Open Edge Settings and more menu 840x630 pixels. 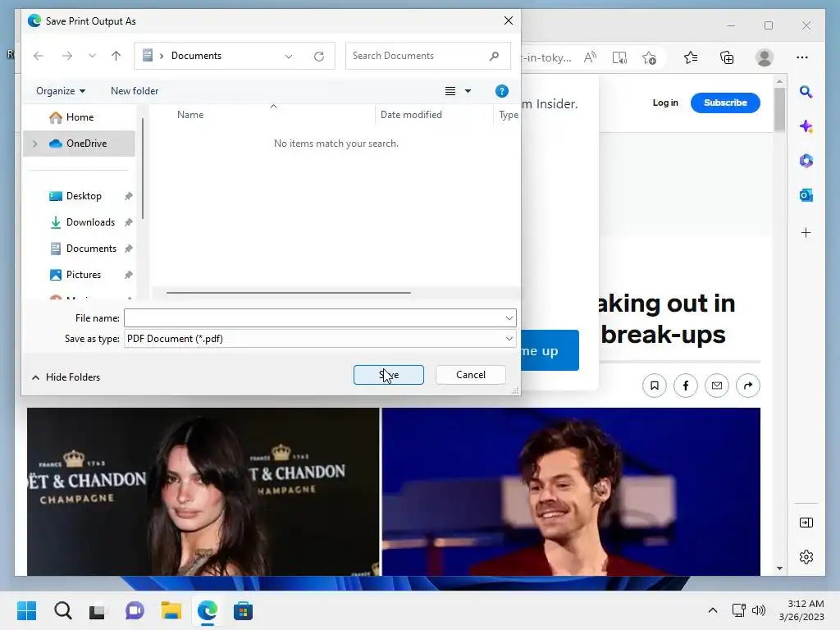click(x=802, y=57)
